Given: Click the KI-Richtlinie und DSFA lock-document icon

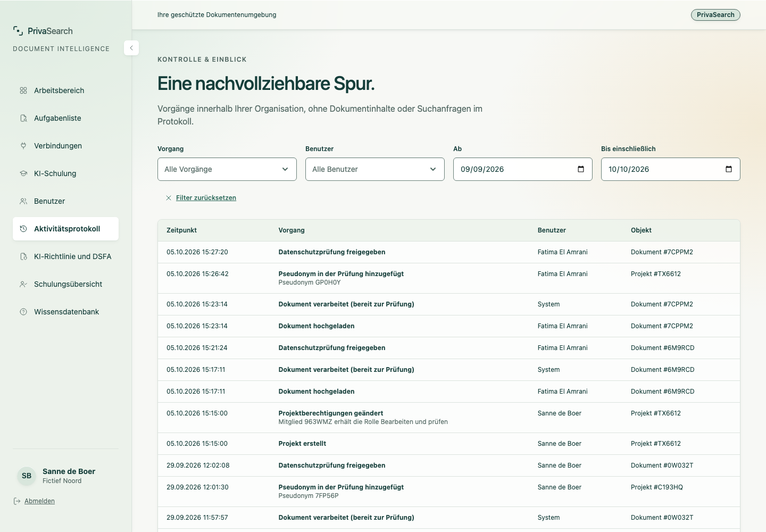Looking at the screenshot, I should pyautogui.click(x=23, y=256).
